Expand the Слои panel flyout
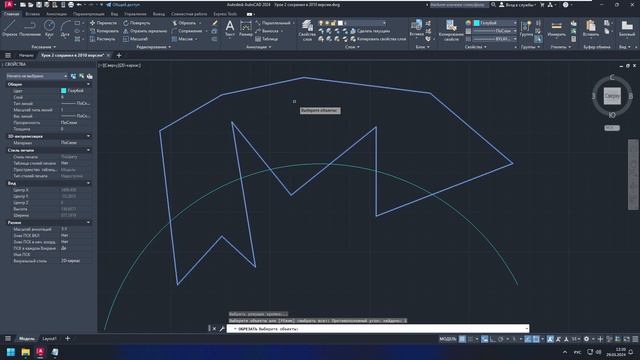 352,47
